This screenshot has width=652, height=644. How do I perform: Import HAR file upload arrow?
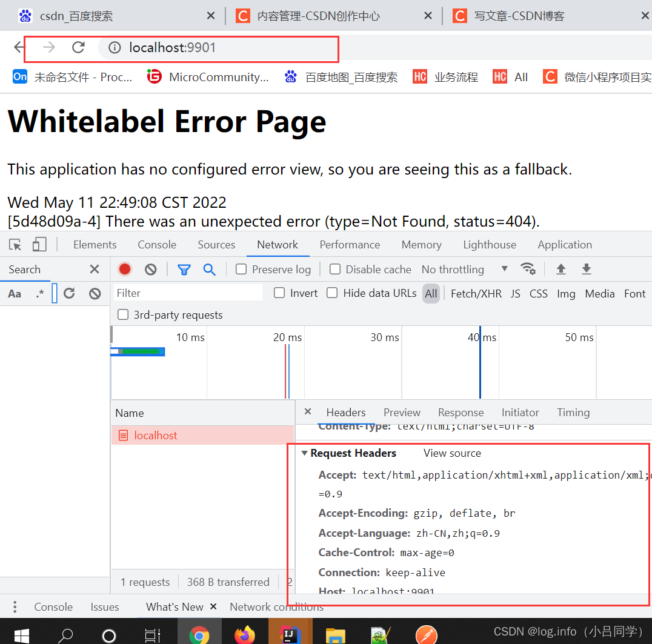tap(561, 270)
